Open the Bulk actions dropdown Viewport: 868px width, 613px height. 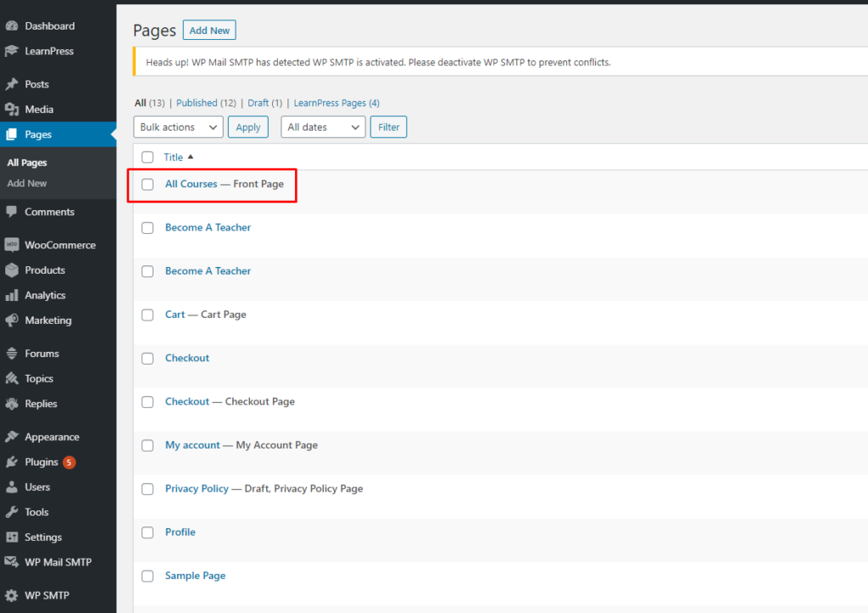(178, 127)
